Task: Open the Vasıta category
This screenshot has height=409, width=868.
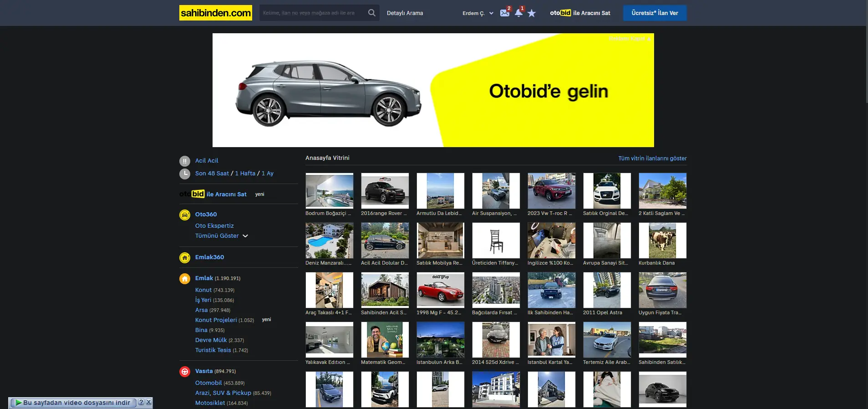Action: click(204, 371)
